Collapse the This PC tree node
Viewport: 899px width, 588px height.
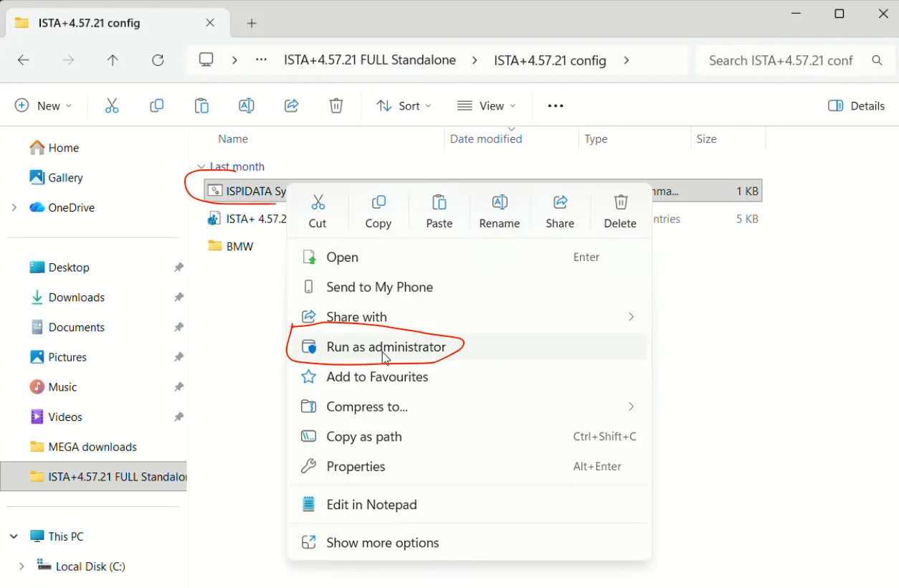(x=14, y=536)
